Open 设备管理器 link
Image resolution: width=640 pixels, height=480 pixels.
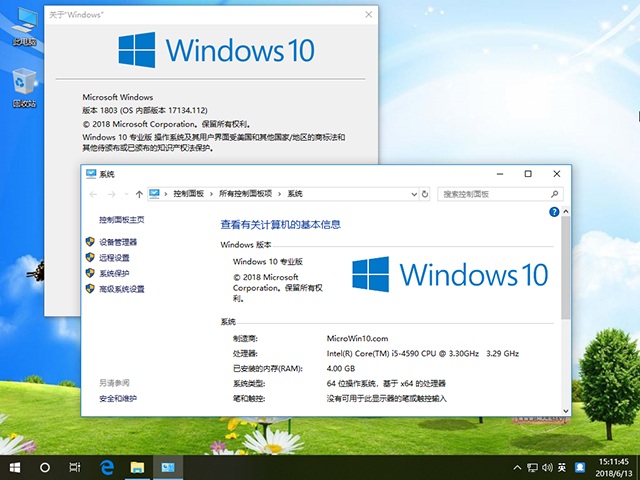[118, 242]
